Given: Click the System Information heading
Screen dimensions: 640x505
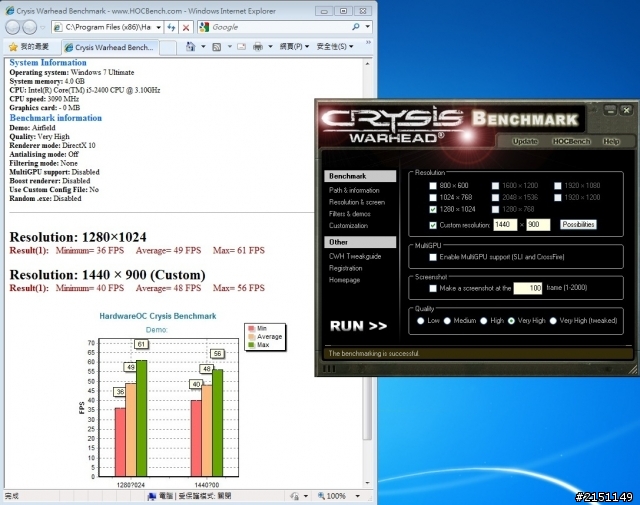Looking at the screenshot, I should click(x=48, y=62).
